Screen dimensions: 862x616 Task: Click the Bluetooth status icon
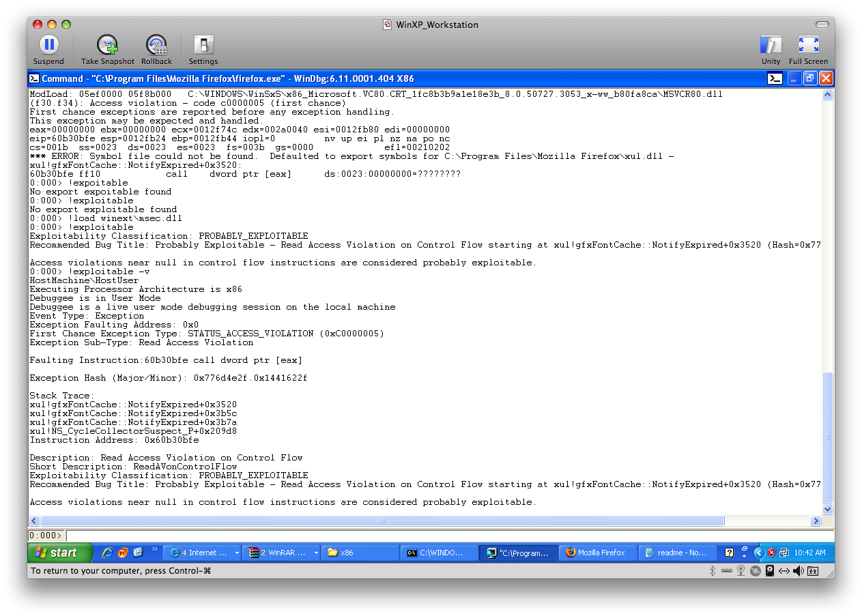(711, 571)
